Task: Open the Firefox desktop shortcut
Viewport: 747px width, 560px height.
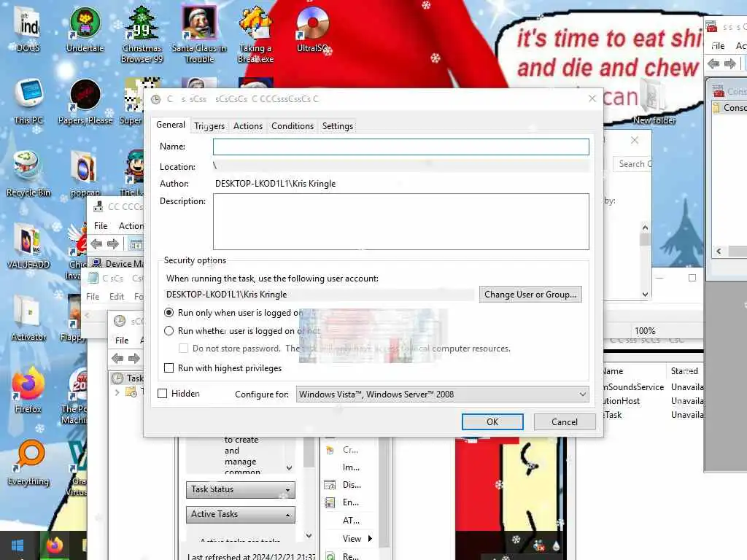Action: (28, 391)
